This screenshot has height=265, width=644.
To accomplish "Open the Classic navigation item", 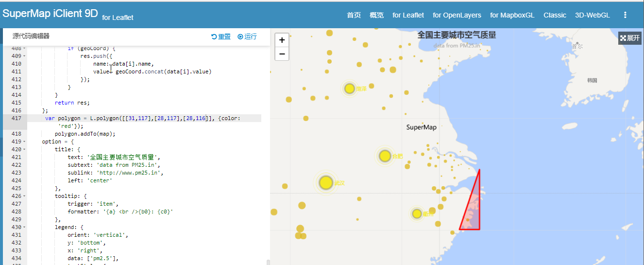I will (x=555, y=15).
